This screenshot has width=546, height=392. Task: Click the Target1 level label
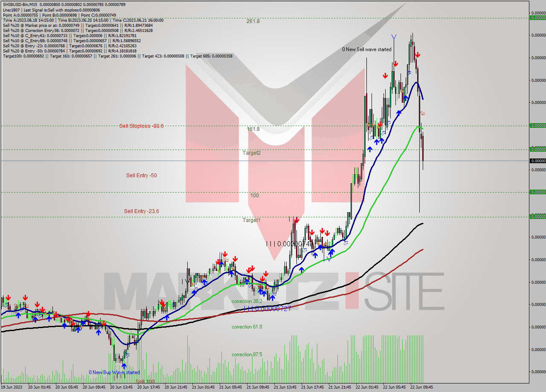click(251, 220)
